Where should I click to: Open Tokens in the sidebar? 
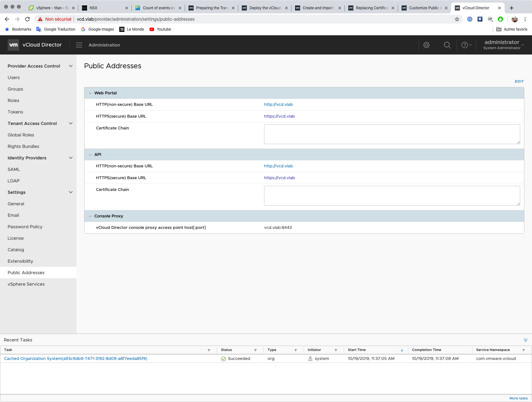(x=15, y=112)
